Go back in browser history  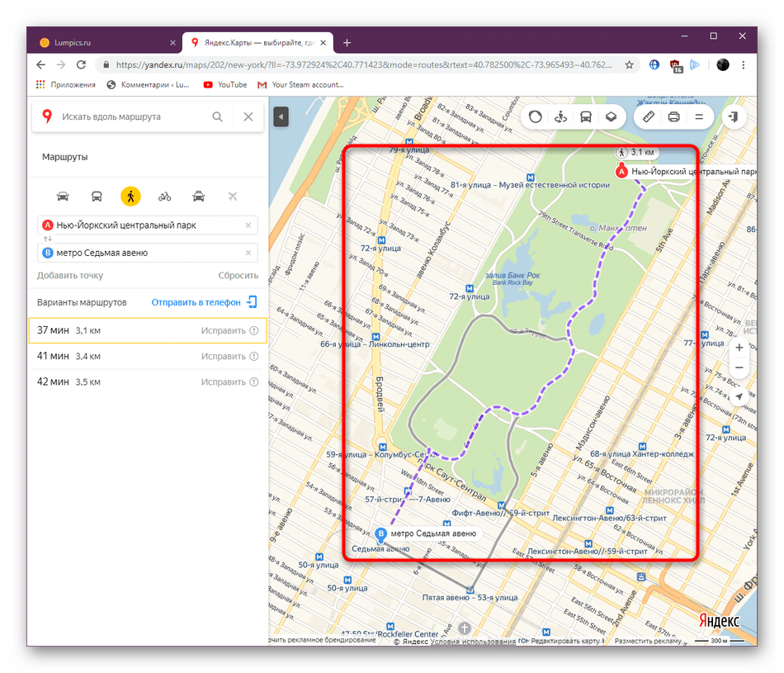[x=41, y=64]
